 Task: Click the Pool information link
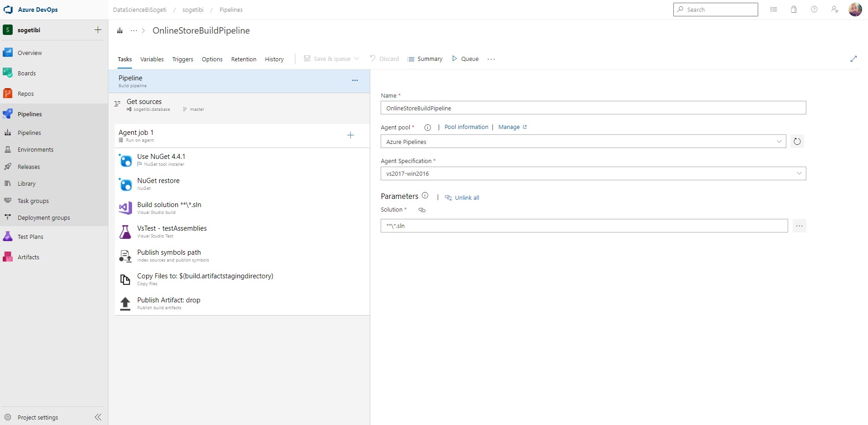click(x=466, y=127)
